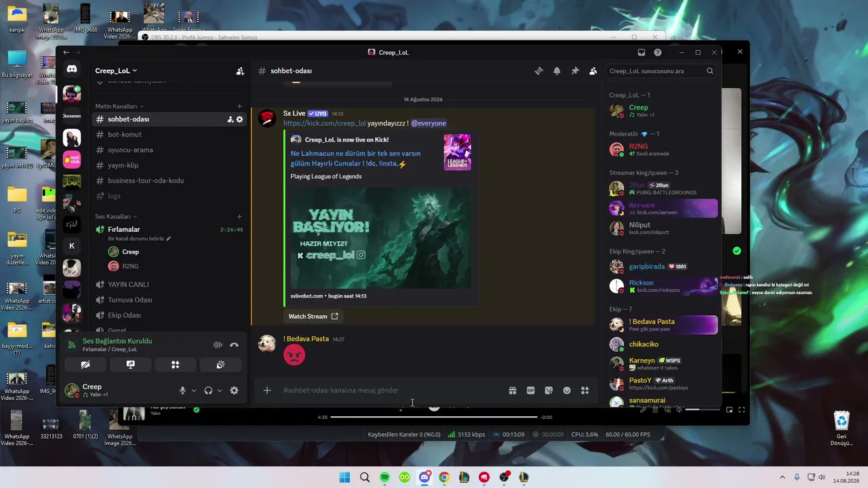This screenshot has width=868, height=488.
Task: Share your screen button
Action: click(130, 365)
